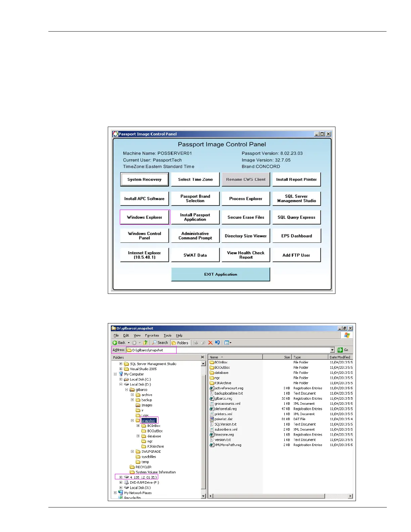Select the syscbfiles folder in the tree
Screen dimensions: 411x532
pos(149,457)
